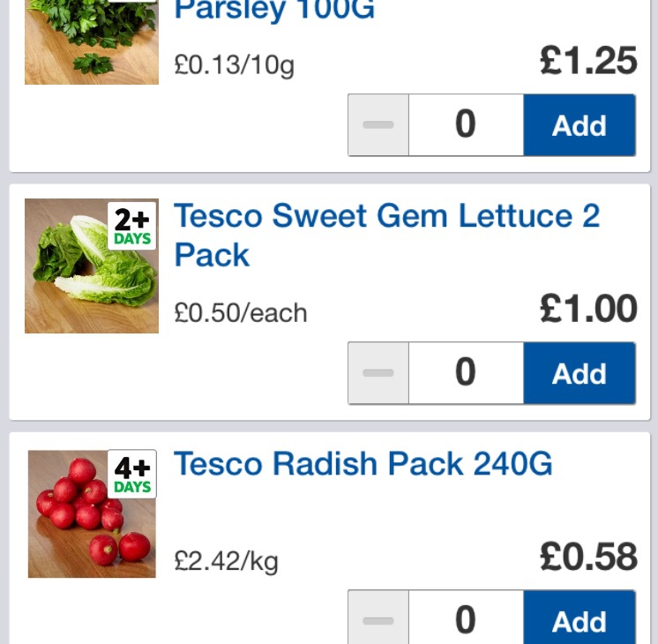Viewport: 658px width, 644px height.
Task: Add Tesco Sweet Gem Lettuce to basket
Action: [x=579, y=373]
